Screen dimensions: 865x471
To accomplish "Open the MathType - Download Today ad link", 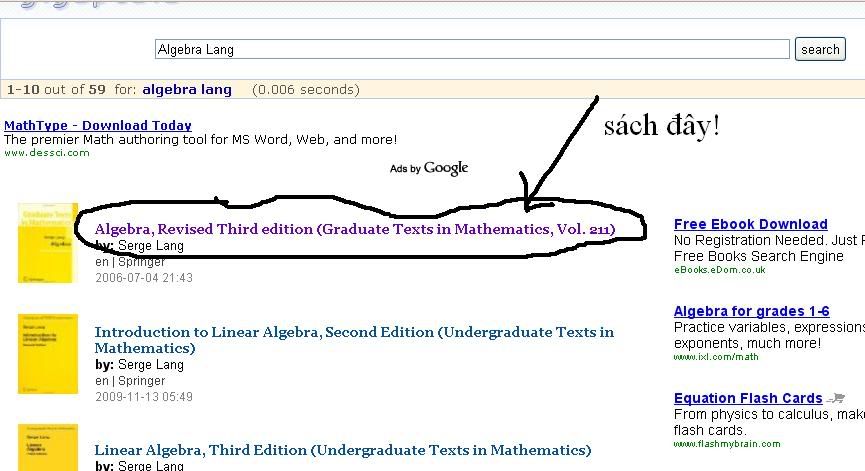I will tap(98, 125).
